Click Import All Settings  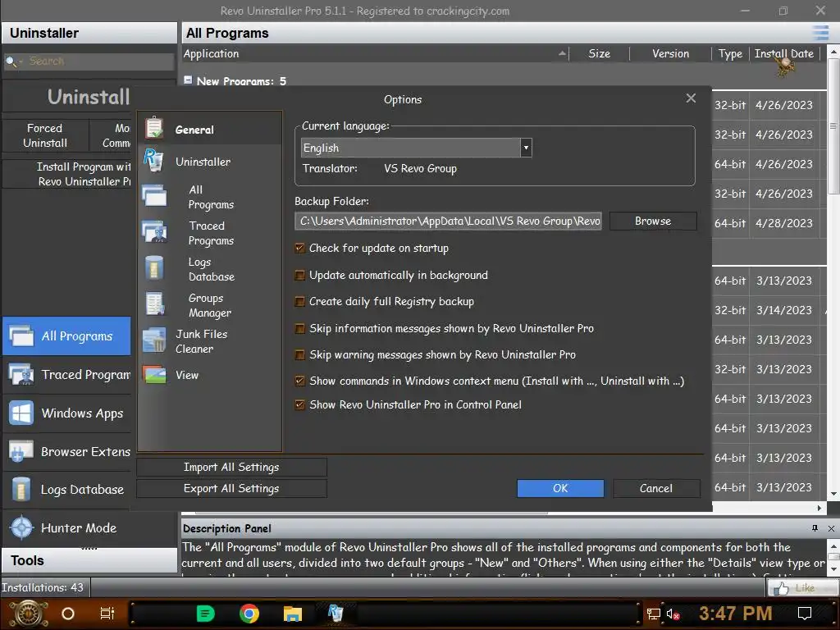[x=231, y=467]
